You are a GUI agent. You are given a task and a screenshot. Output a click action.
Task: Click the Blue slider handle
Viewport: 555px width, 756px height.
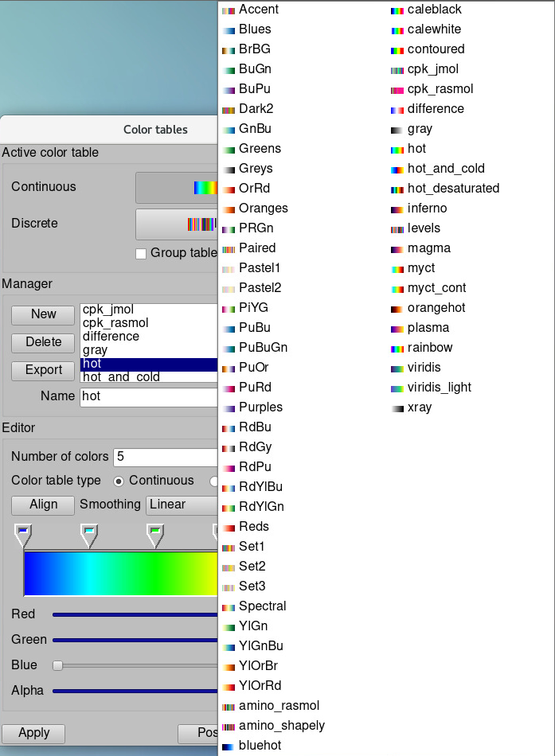(x=57, y=665)
